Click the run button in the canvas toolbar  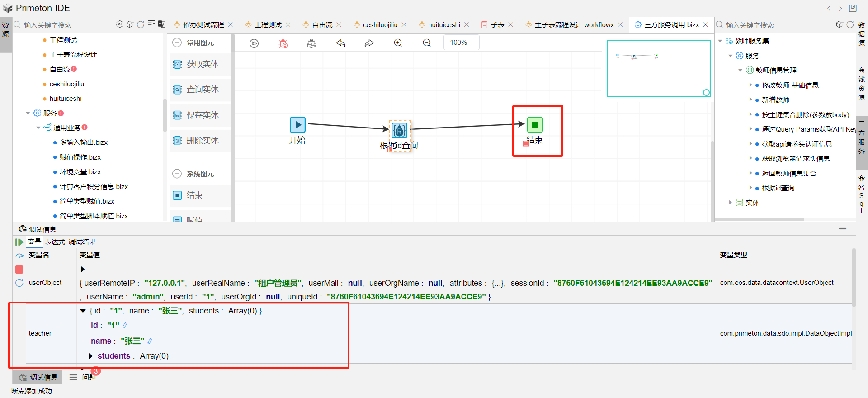[254, 43]
